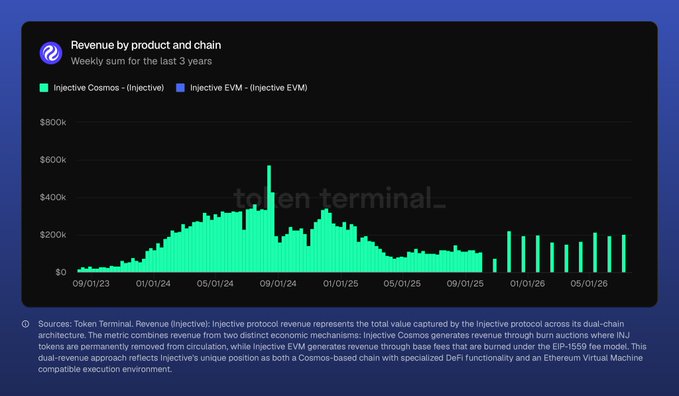This screenshot has width=679, height=396.
Task: Click the 09/01/23 x-axis date label
Action: coord(91,284)
